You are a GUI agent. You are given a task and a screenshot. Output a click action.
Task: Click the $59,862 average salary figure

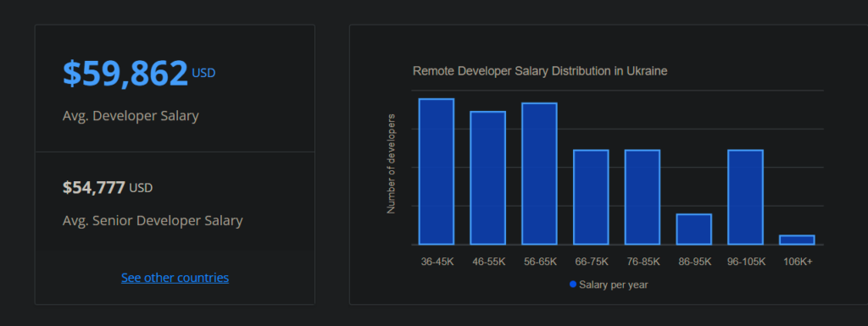pos(125,73)
